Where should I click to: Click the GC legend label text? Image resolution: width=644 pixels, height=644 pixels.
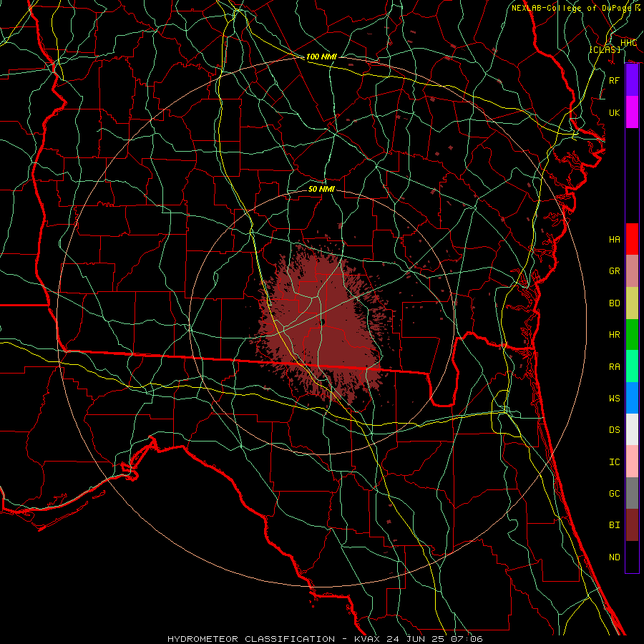(615, 494)
